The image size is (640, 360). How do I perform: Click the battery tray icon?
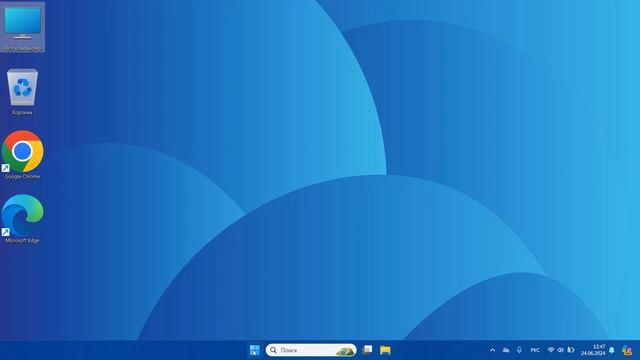(571, 350)
